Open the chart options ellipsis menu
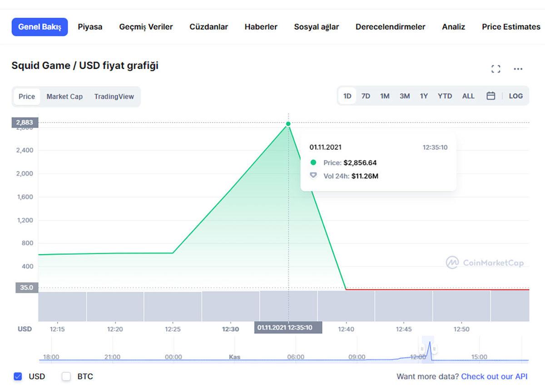The image size is (545, 392). coord(518,69)
